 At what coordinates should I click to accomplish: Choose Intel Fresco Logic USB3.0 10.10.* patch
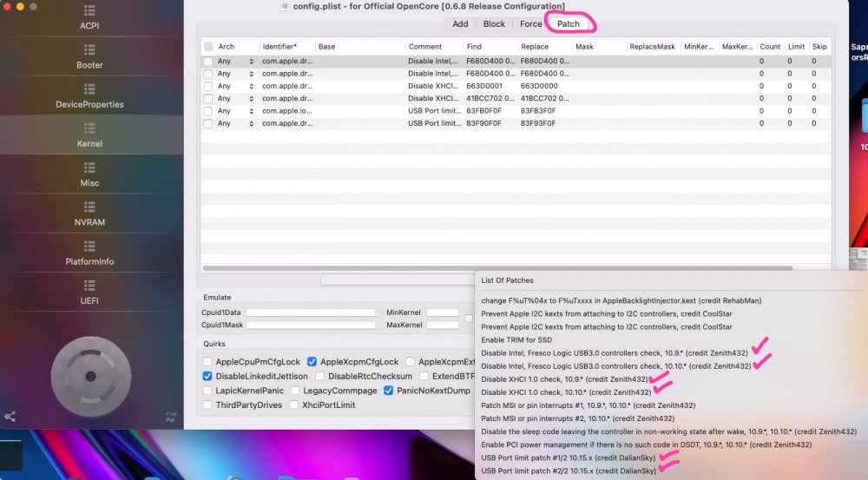point(616,366)
